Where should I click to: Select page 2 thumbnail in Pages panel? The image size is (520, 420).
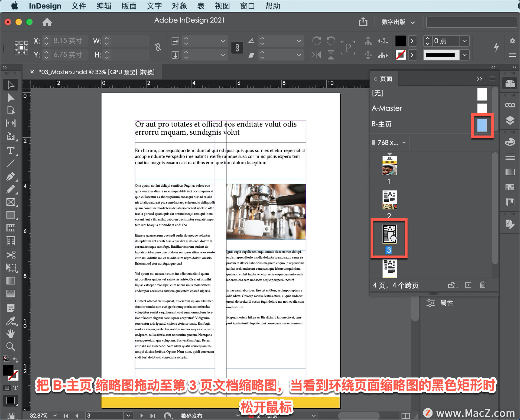point(389,200)
